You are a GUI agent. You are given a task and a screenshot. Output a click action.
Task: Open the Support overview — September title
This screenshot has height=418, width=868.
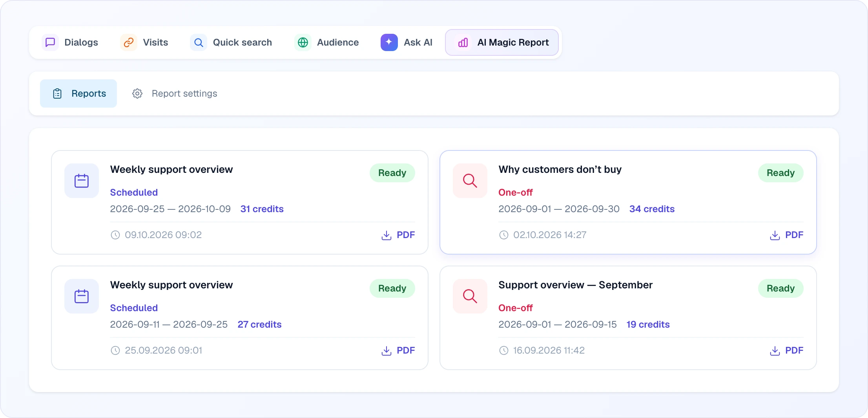(x=575, y=285)
